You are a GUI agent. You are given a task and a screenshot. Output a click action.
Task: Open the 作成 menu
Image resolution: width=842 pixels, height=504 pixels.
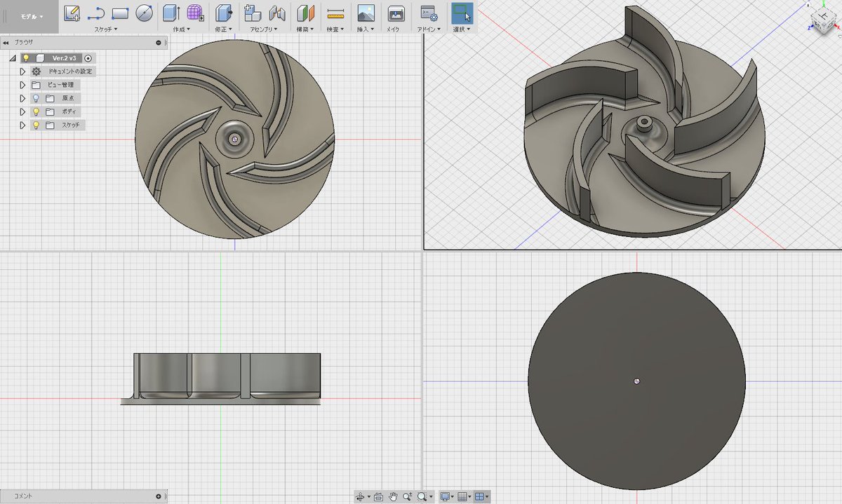(182, 29)
